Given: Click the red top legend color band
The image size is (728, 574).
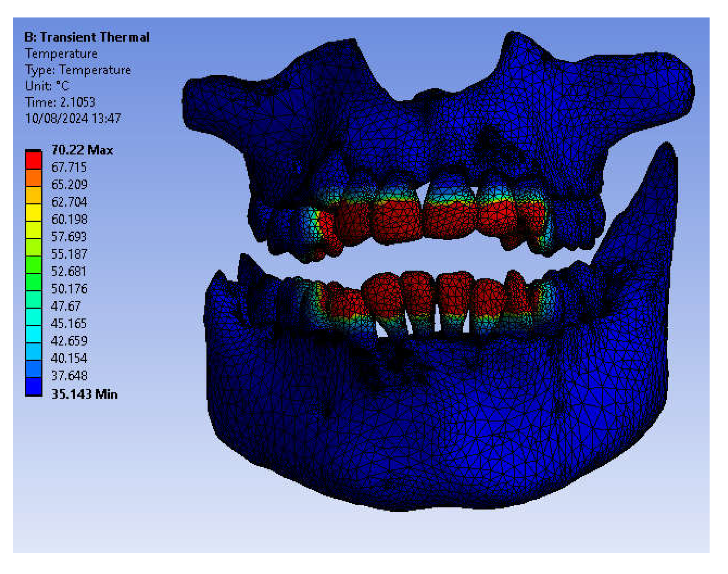Looking at the screenshot, I should 34,160.
